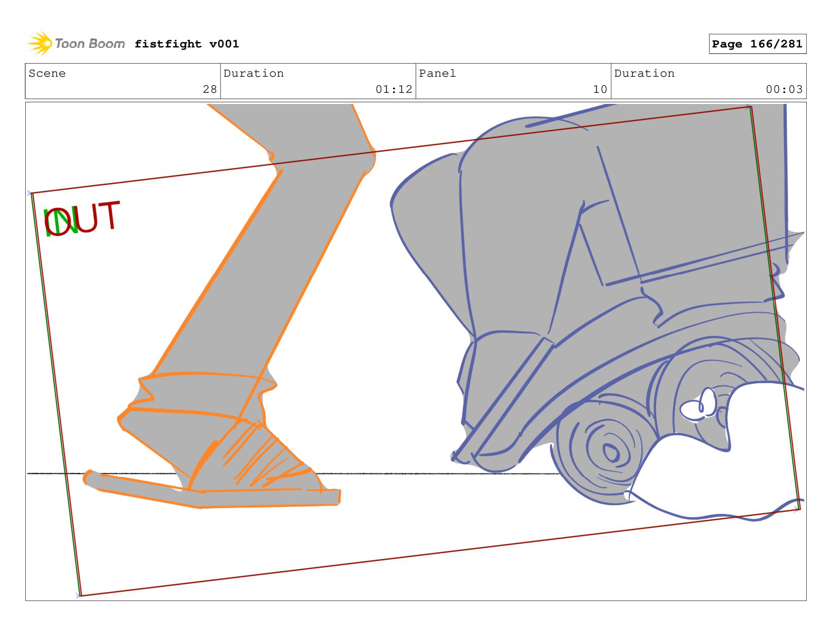Click the 'Scene' header label

(x=47, y=73)
